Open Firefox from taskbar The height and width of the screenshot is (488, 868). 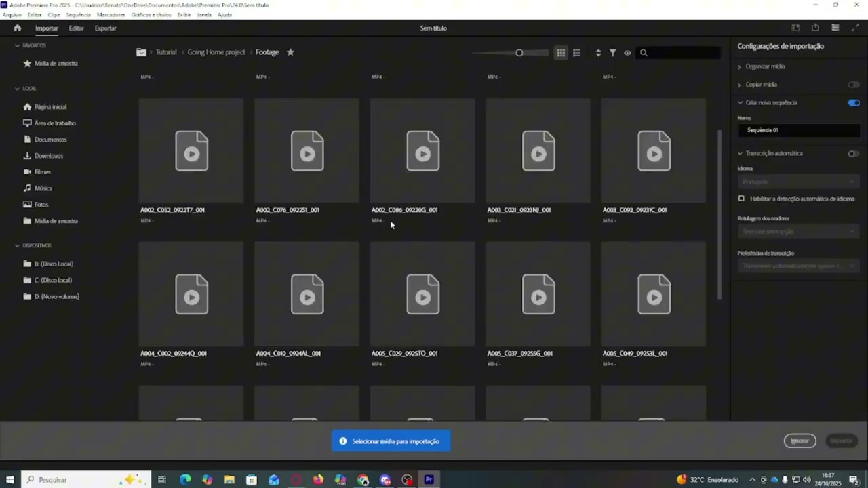point(318,480)
